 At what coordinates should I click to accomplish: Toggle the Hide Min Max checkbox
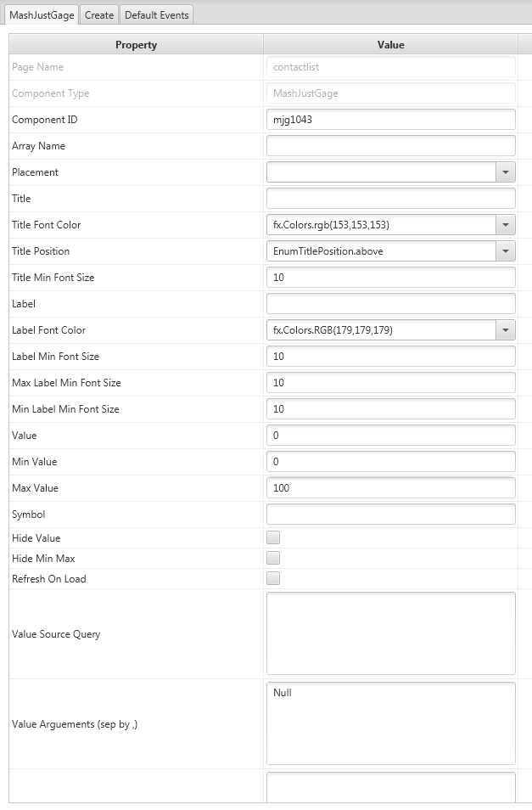273,558
